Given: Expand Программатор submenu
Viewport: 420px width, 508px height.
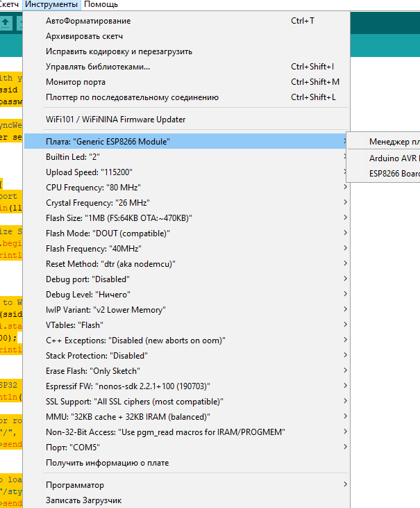Looking at the screenshot, I should (x=187, y=484).
